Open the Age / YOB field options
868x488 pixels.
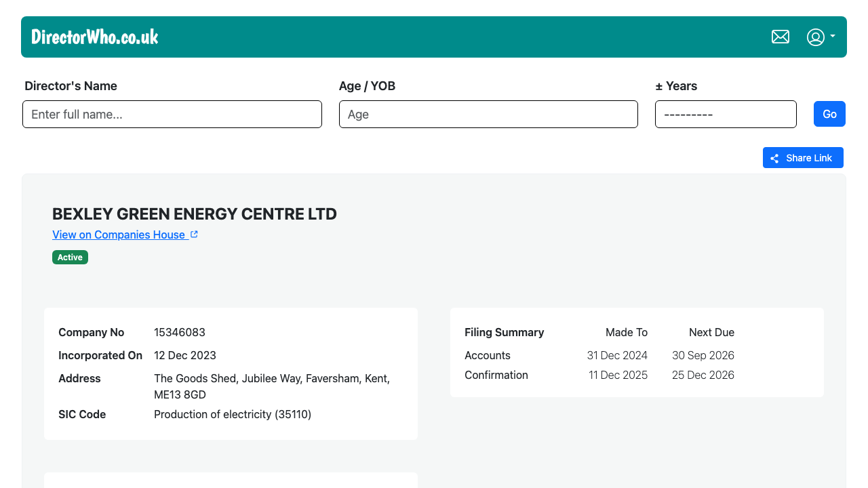(488, 114)
